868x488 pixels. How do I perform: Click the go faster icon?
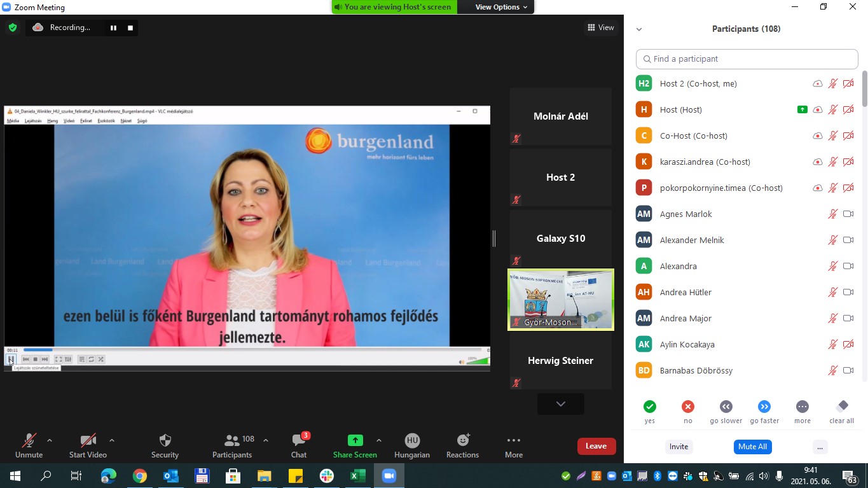coord(764,407)
